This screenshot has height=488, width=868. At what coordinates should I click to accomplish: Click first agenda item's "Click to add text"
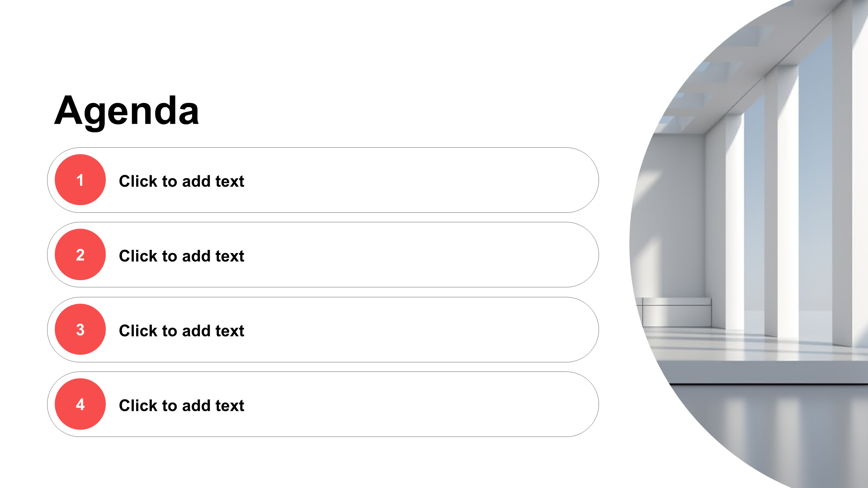(181, 181)
